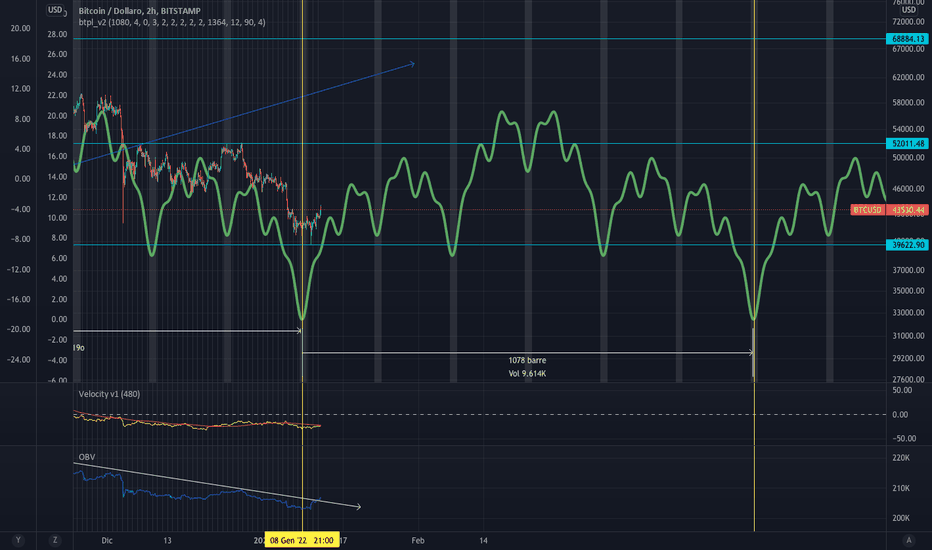Select the OBV white trendline arrowhead

tap(358, 507)
